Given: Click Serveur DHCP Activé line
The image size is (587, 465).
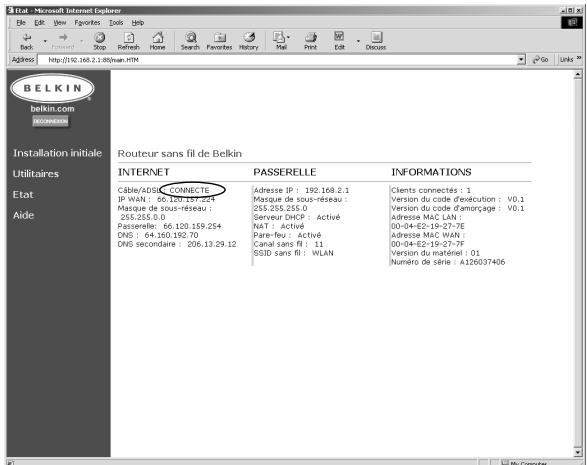Looking at the screenshot, I should coord(296,217).
